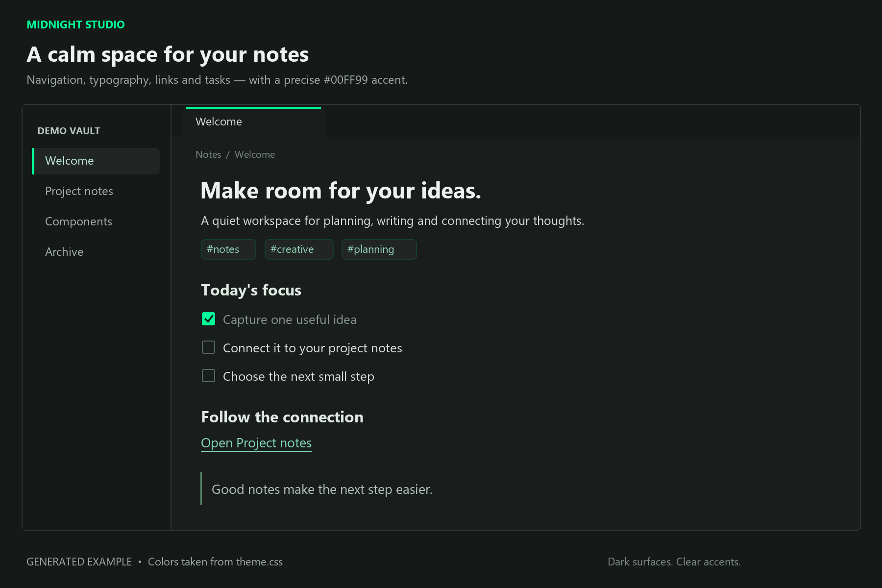Open the Welcome note in sidebar
The height and width of the screenshot is (588, 882).
coord(96,161)
